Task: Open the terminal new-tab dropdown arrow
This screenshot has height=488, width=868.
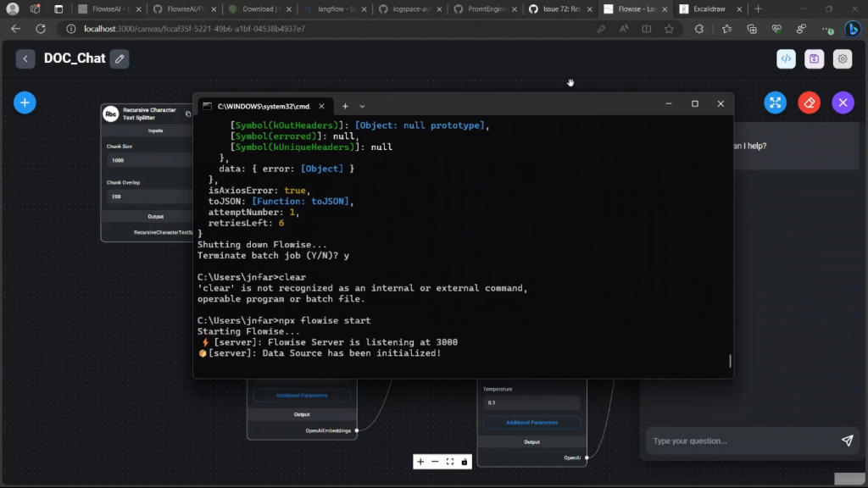Action: click(362, 106)
